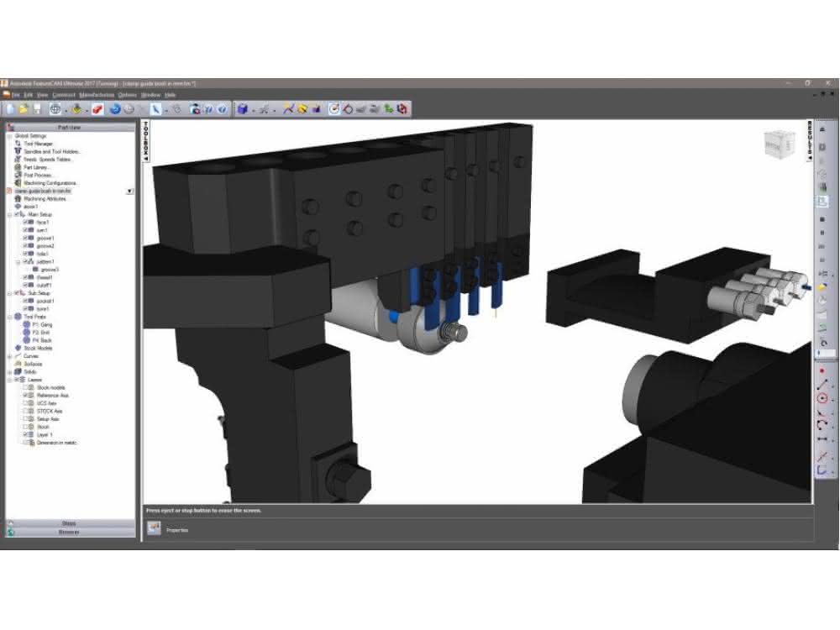The height and width of the screenshot is (630, 840).
Task: Expand the Solids tree node
Action: click(9, 372)
